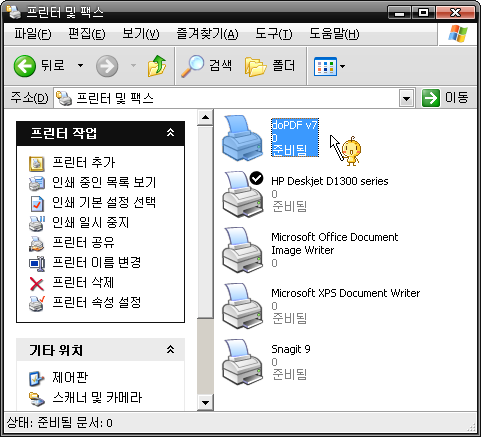Click the 인쇄 일시 중지 icon
The height and width of the screenshot is (437, 481).
point(37,223)
